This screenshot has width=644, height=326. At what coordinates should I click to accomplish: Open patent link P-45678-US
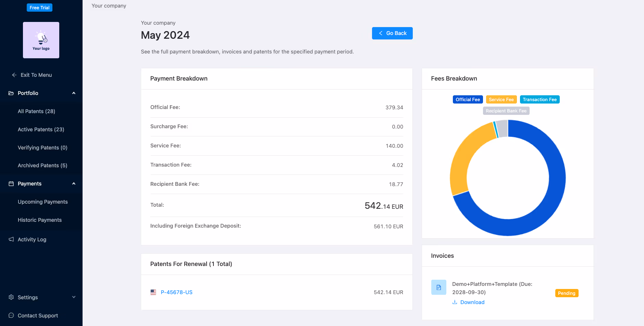[x=177, y=292]
